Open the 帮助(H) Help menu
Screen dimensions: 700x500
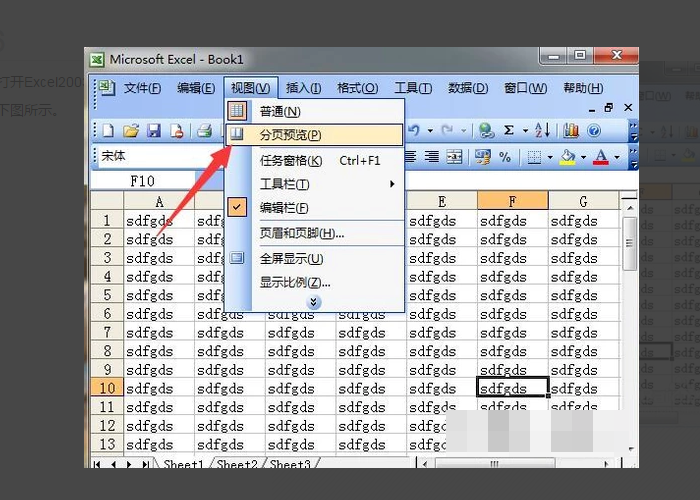pyautogui.click(x=583, y=88)
